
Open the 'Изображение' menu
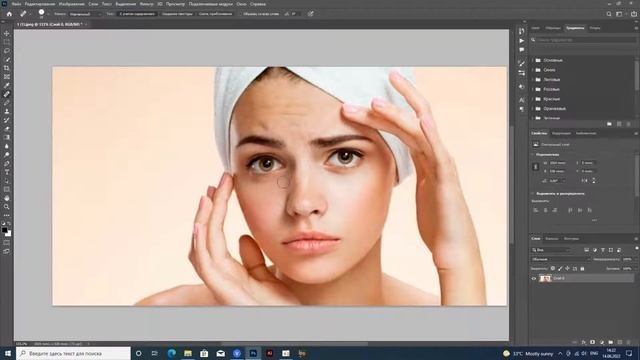pos(72,4)
